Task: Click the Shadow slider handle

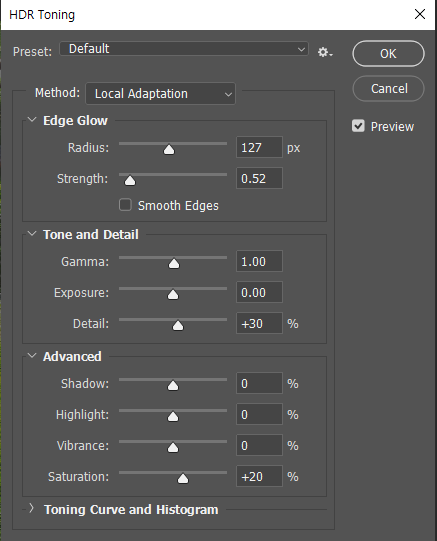Action: (x=173, y=385)
